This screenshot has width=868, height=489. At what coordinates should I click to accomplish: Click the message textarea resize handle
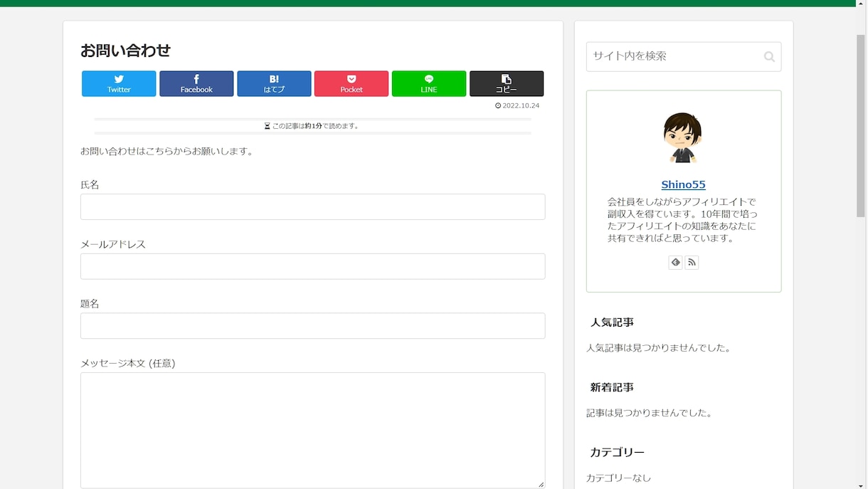click(x=541, y=484)
